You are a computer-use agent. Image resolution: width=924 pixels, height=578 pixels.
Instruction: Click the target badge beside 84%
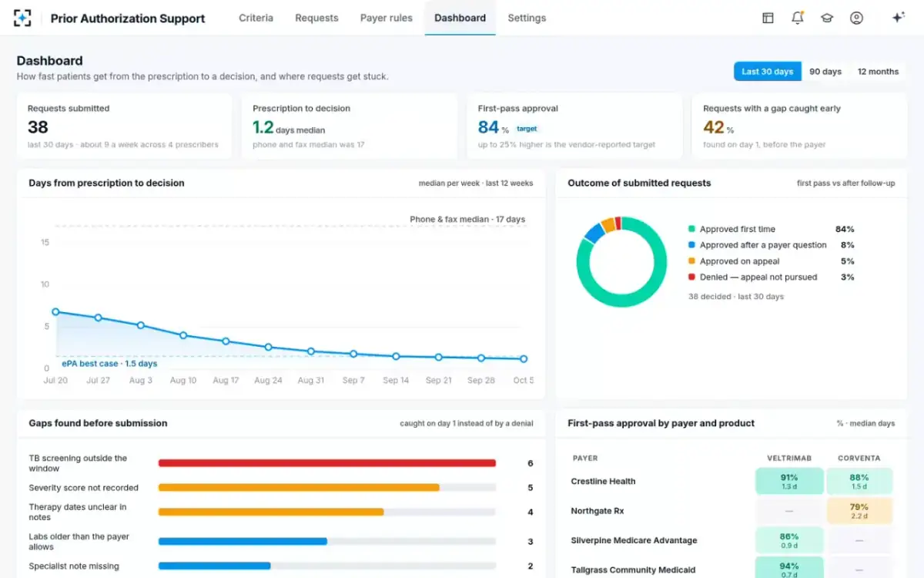(527, 129)
